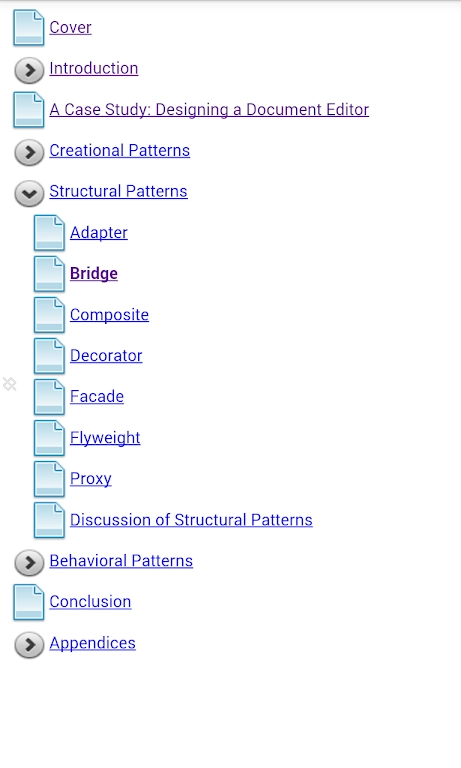Click the document icon next to Proxy
The height and width of the screenshot is (768, 461).
(x=49, y=479)
